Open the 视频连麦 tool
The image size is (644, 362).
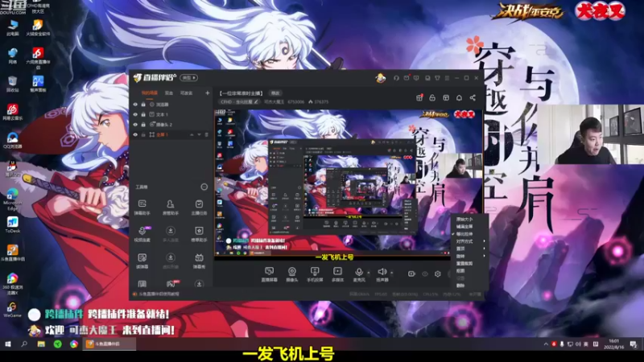[x=142, y=234]
